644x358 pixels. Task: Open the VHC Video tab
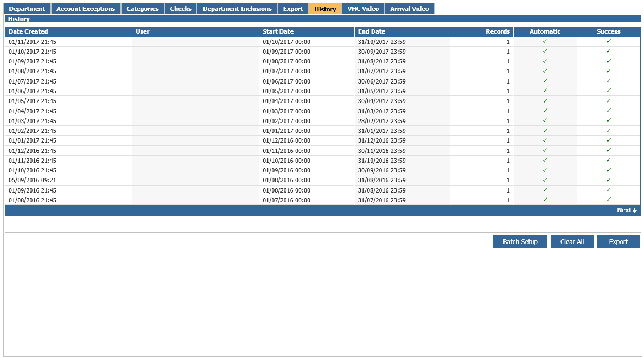point(363,9)
